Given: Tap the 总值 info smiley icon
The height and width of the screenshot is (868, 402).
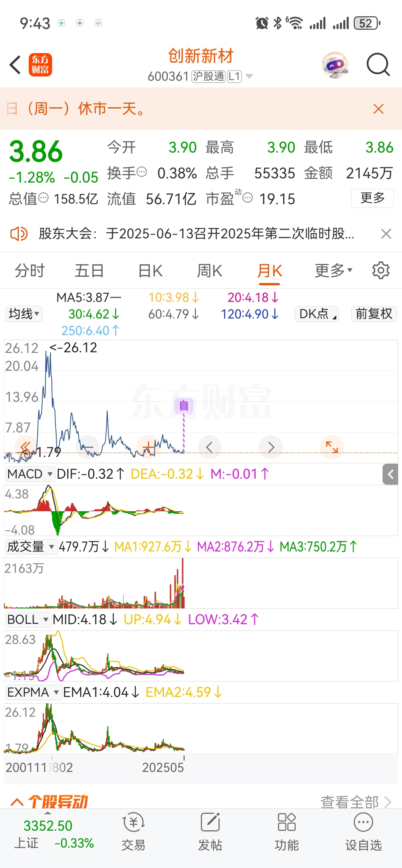Looking at the screenshot, I should [x=43, y=198].
